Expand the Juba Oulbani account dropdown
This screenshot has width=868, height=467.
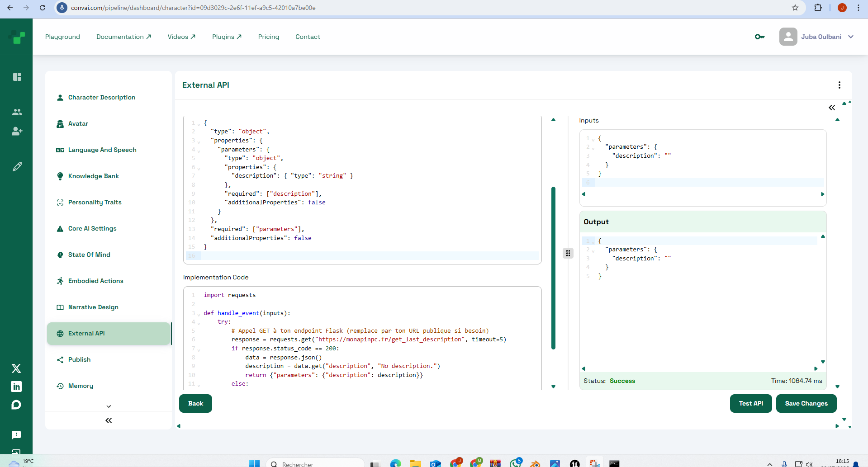[x=851, y=37]
